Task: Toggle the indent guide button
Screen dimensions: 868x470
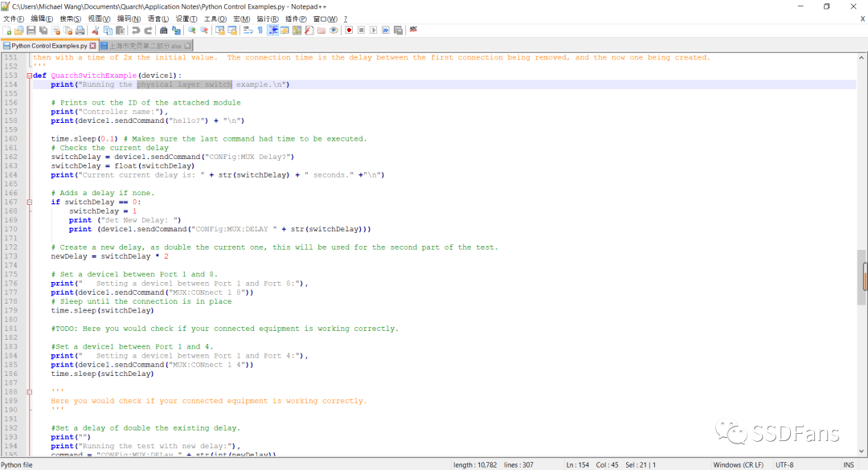Action: point(272,31)
